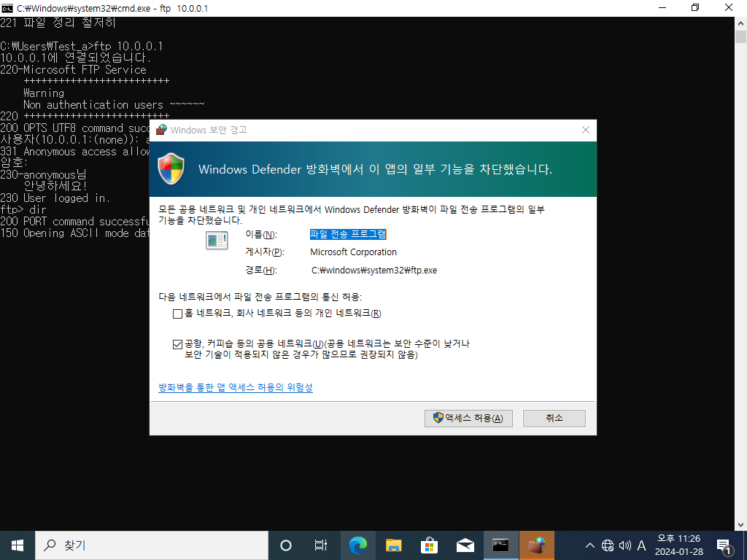Minimize the cmd.exe window
747x560 pixels.
pos(662,8)
